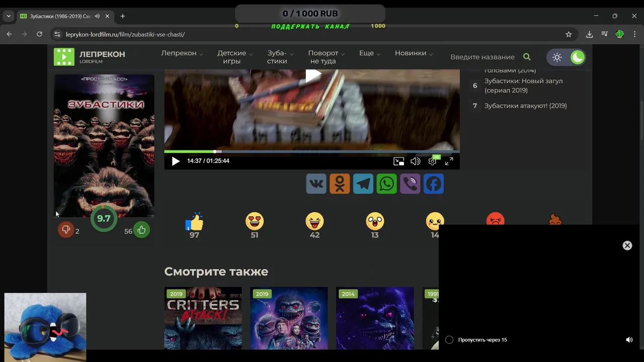Open the browser media controls icon
Screen dimensions: 644x362
(604, 34)
